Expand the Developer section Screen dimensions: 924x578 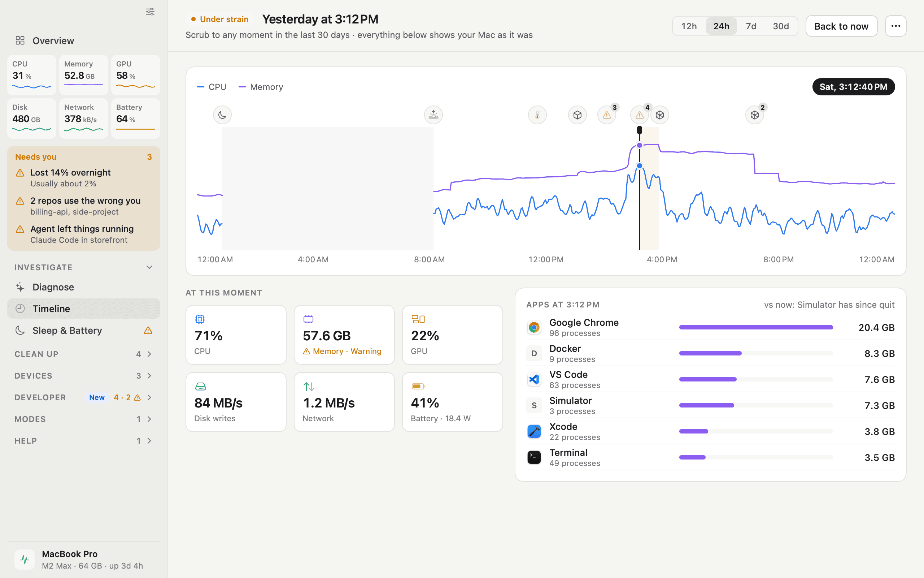click(84, 398)
